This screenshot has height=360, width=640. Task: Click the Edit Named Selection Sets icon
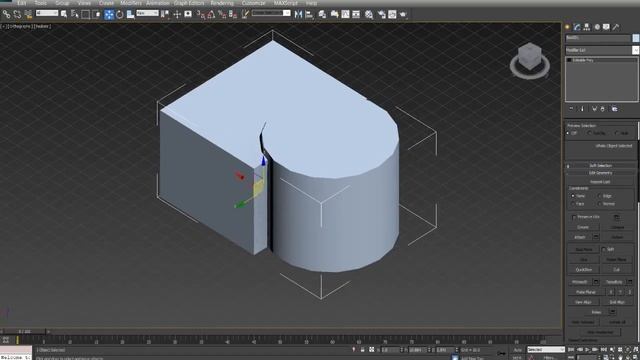tap(245, 14)
